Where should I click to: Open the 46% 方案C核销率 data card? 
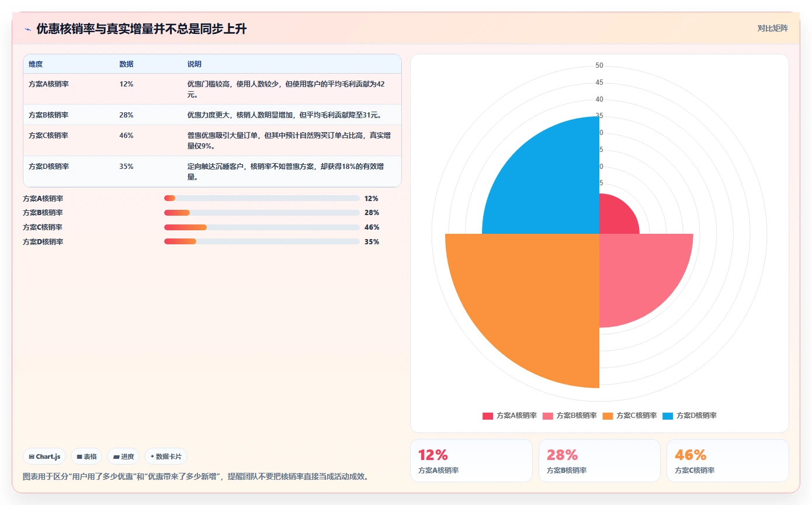[x=728, y=461]
